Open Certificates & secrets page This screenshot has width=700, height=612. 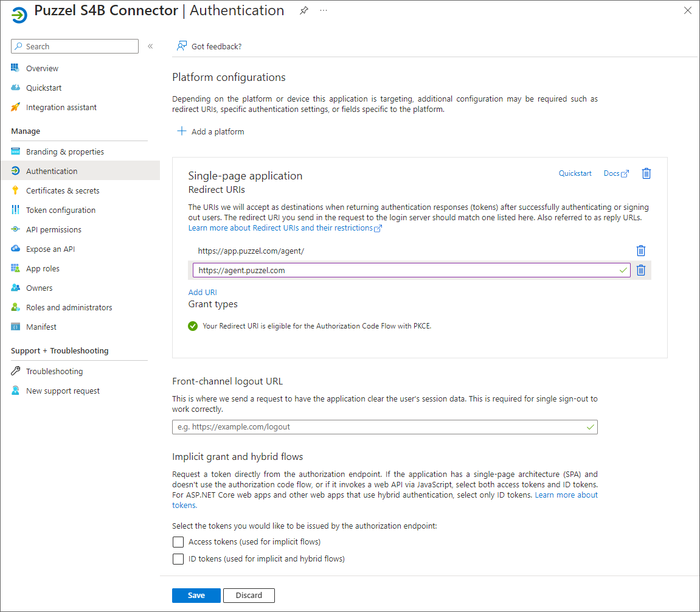click(x=63, y=190)
